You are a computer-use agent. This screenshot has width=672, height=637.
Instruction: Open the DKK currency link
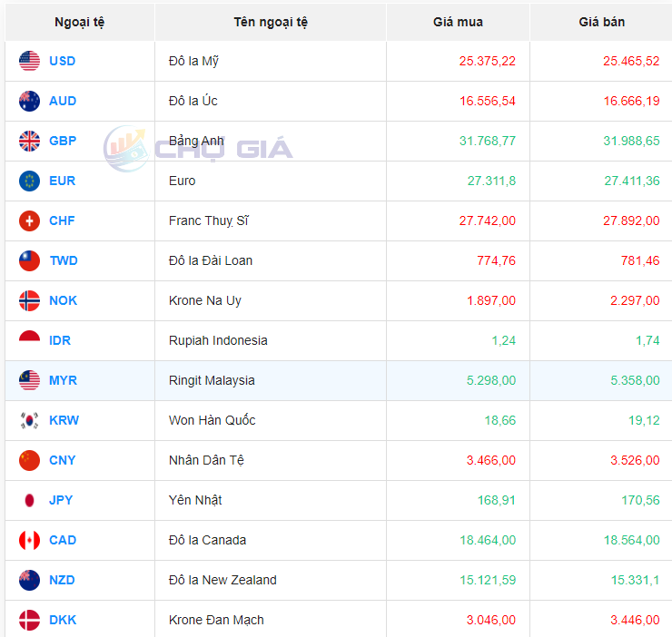[x=63, y=620]
